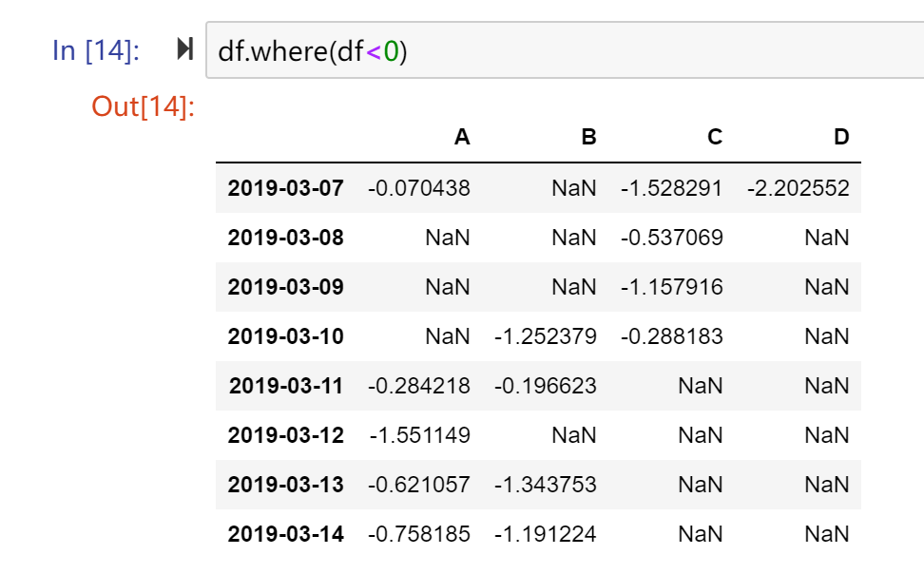Click the value -1.191224 in the last row
This screenshot has width=924, height=574.
[546, 534]
